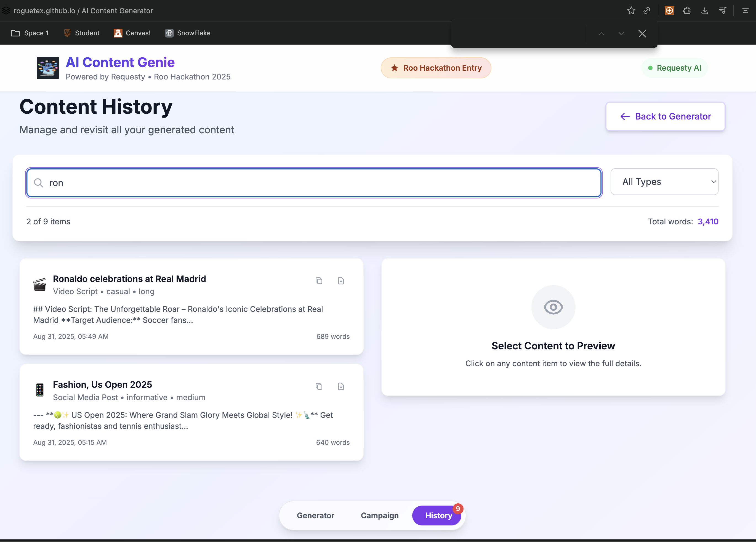Go to next find match arrow
The height and width of the screenshot is (542, 756).
coord(621,34)
